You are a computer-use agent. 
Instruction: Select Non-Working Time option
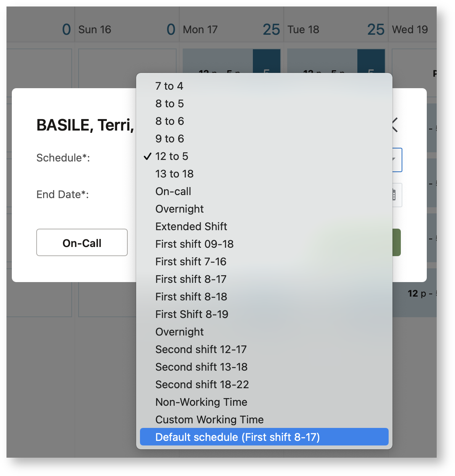coord(201,402)
